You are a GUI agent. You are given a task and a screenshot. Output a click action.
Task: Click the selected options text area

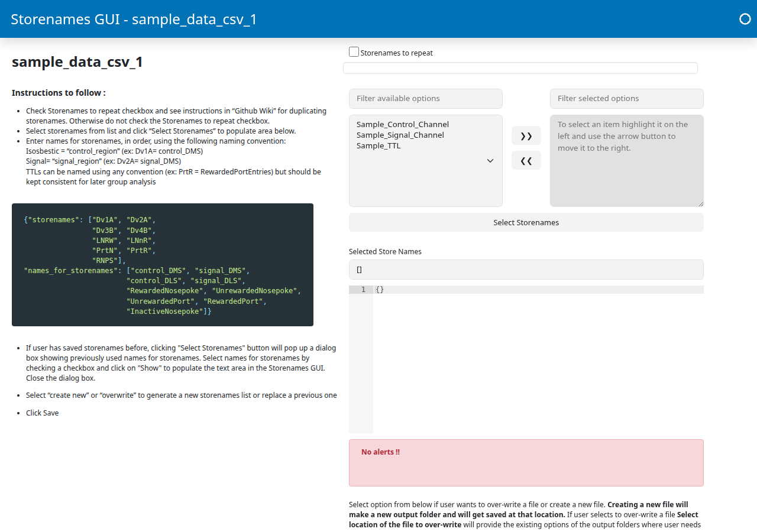pos(627,161)
